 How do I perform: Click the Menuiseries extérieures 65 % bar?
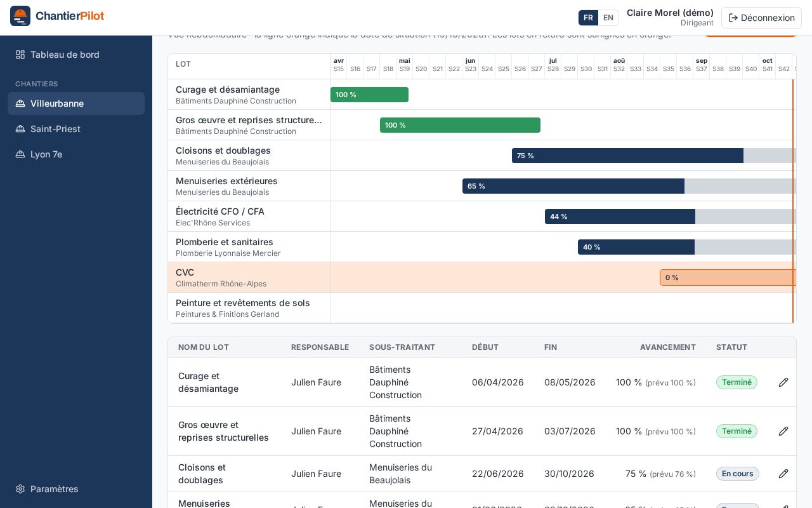coord(629,186)
